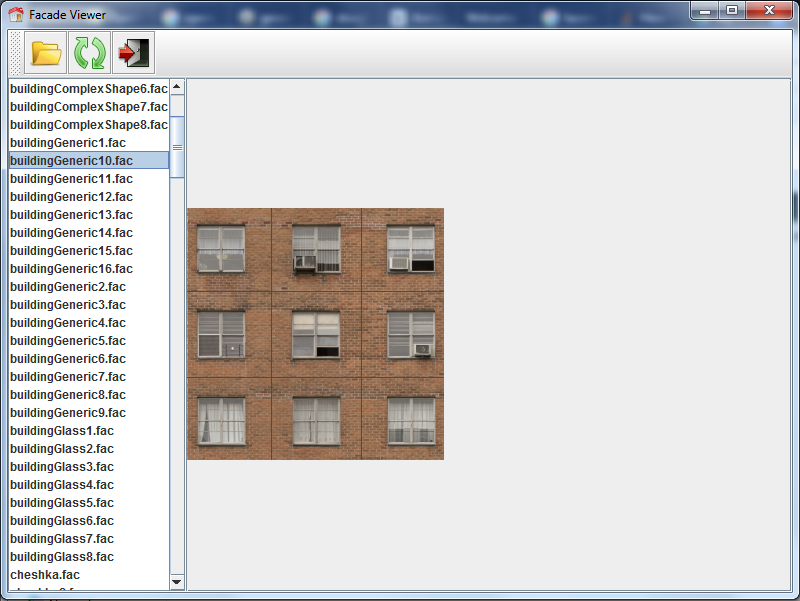Reload facades with the green refresh icon
The image size is (800, 601).
click(90, 53)
